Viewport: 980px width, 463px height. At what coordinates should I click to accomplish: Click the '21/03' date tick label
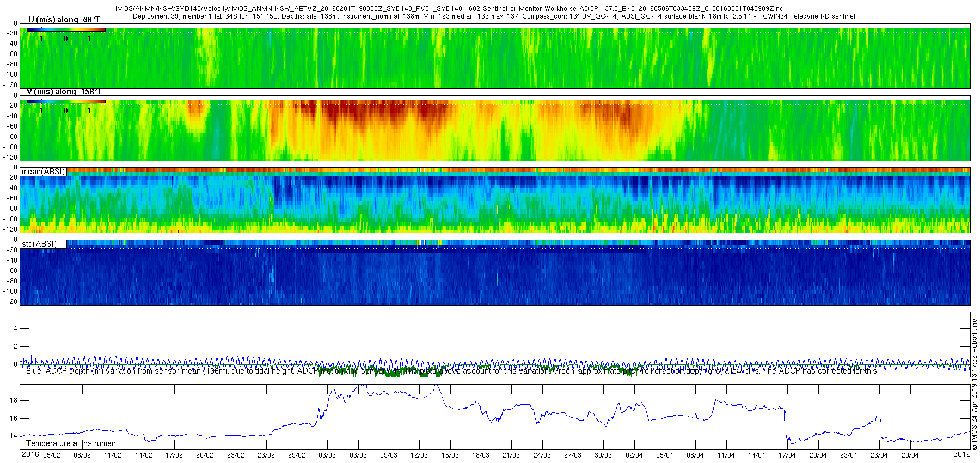click(x=511, y=455)
